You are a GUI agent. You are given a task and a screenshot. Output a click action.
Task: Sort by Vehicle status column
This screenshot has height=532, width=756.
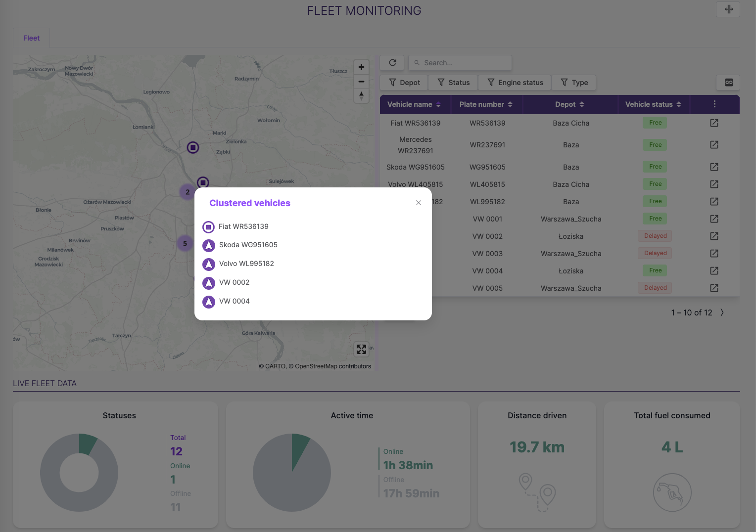653,104
